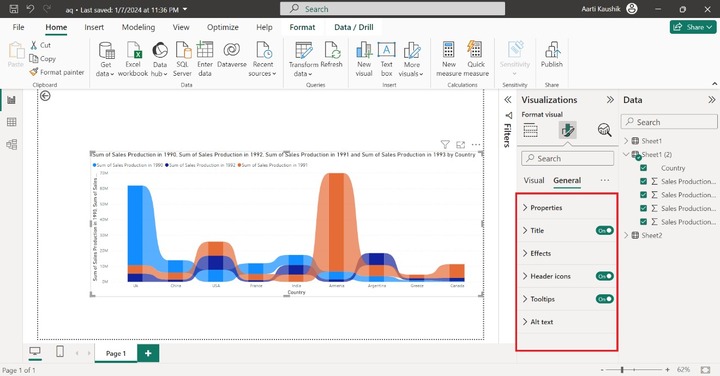
Task: Uncheck the Country field checkbox
Action: click(643, 168)
